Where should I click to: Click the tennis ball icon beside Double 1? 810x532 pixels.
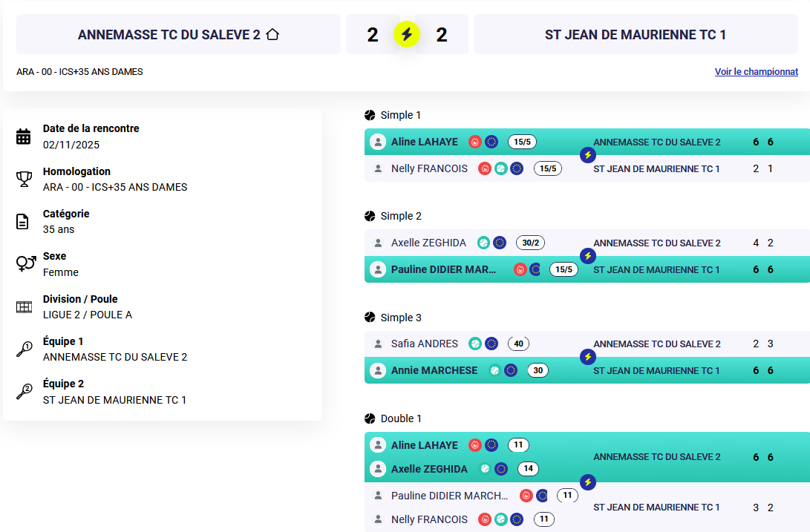tap(370, 418)
